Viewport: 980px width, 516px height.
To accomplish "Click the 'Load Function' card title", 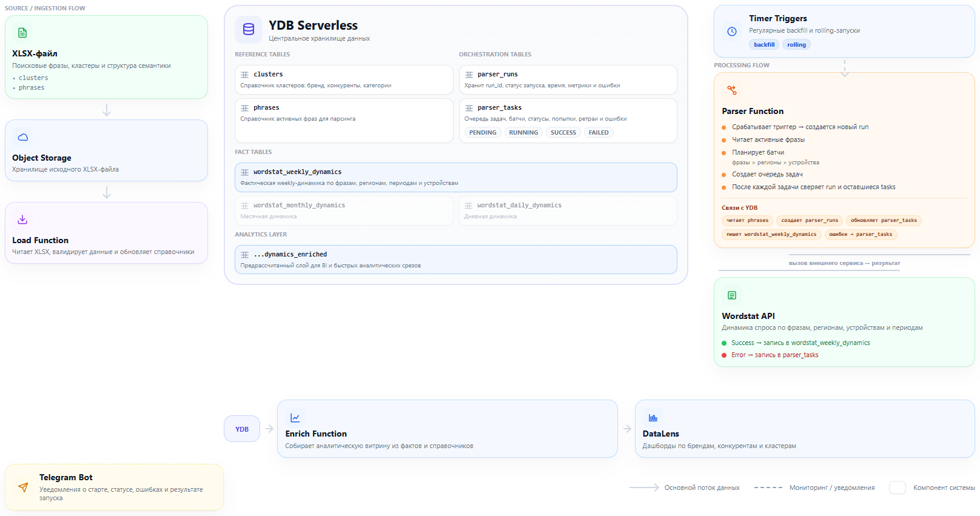I will (40, 240).
